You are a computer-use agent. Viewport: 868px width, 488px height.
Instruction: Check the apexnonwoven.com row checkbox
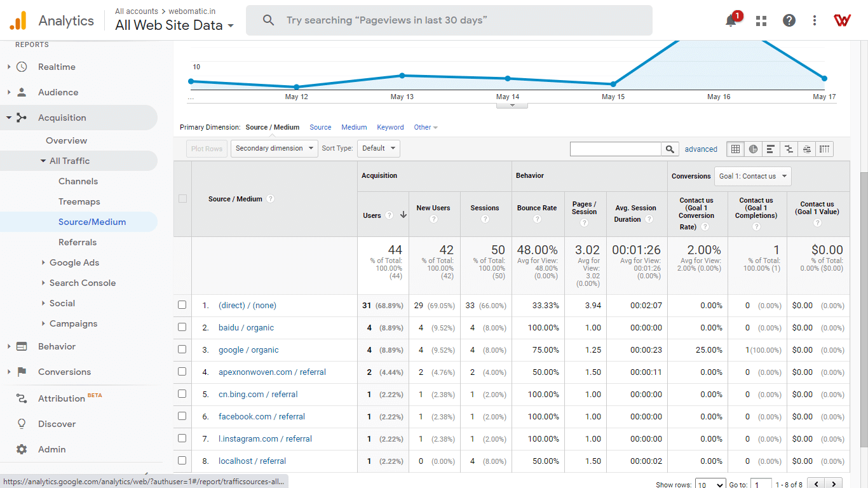click(182, 372)
